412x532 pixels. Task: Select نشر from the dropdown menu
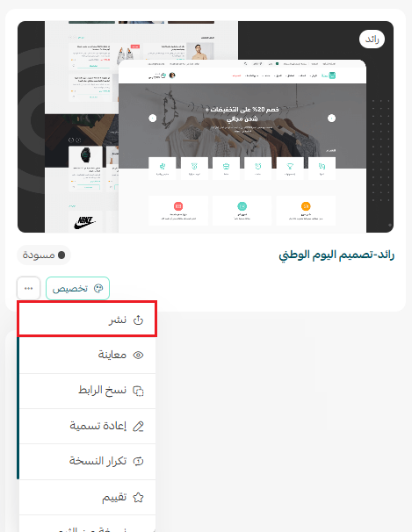click(87, 319)
